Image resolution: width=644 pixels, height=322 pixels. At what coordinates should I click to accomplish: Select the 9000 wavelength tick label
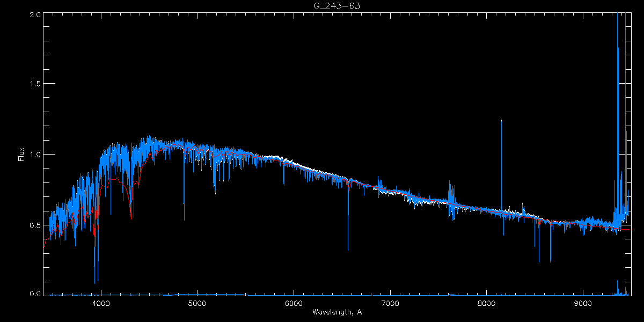[x=583, y=303]
